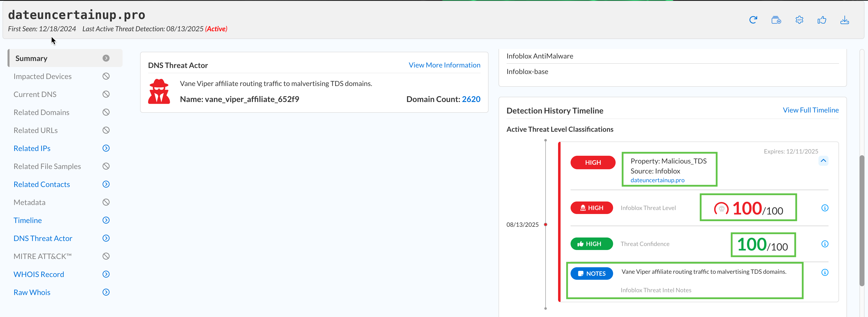This screenshot has width=868, height=317.
Task: Open WHOIS Record arrow circle
Action: [x=106, y=274]
